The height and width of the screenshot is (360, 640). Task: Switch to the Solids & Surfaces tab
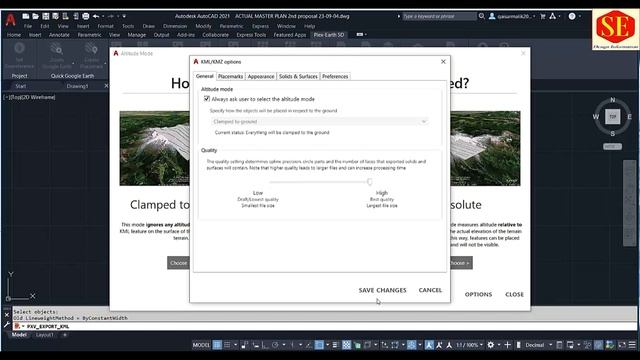[x=298, y=76]
